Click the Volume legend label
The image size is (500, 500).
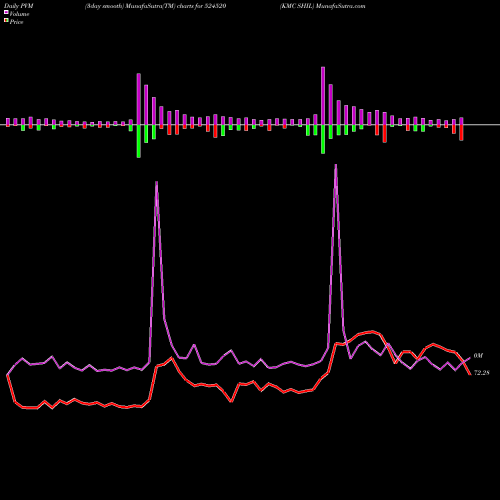tap(19, 14)
